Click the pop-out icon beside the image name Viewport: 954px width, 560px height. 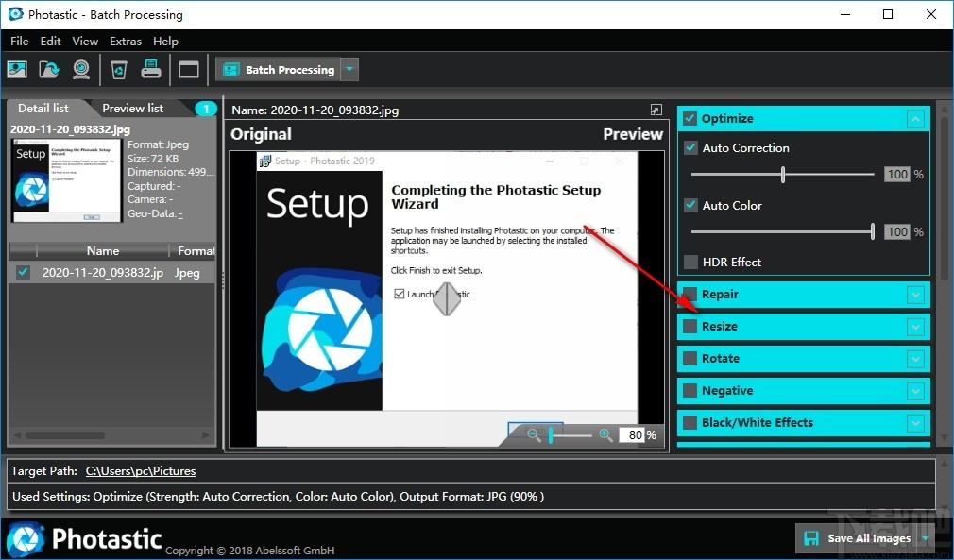tap(656, 110)
